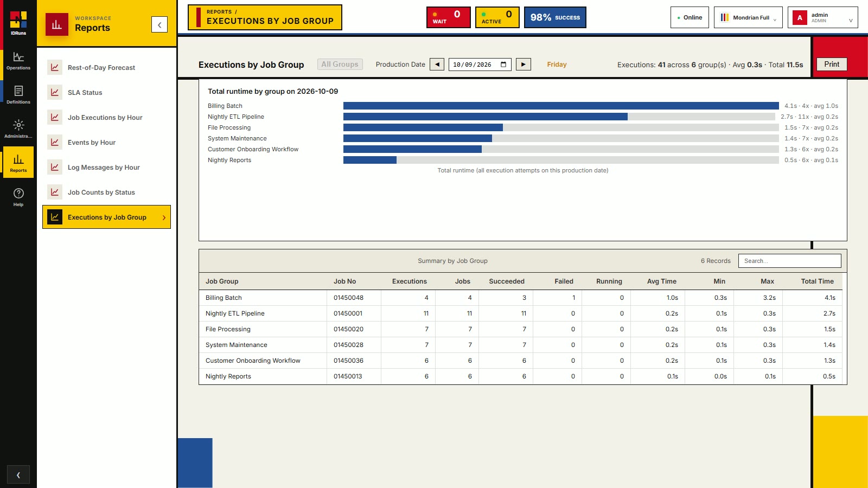This screenshot has width=868, height=488.
Task: Open Events by Hour report
Action: point(106,142)
